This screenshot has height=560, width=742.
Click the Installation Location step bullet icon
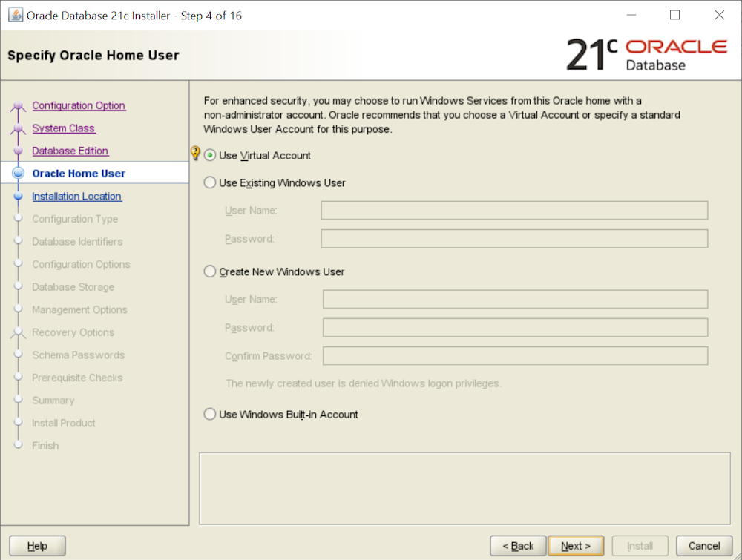19,197
